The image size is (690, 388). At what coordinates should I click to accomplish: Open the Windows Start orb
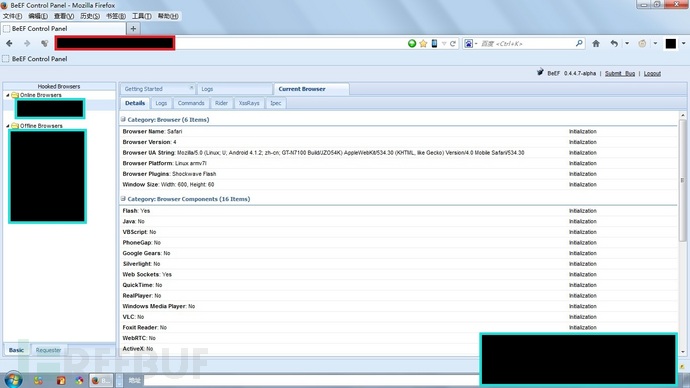point(13,380)
